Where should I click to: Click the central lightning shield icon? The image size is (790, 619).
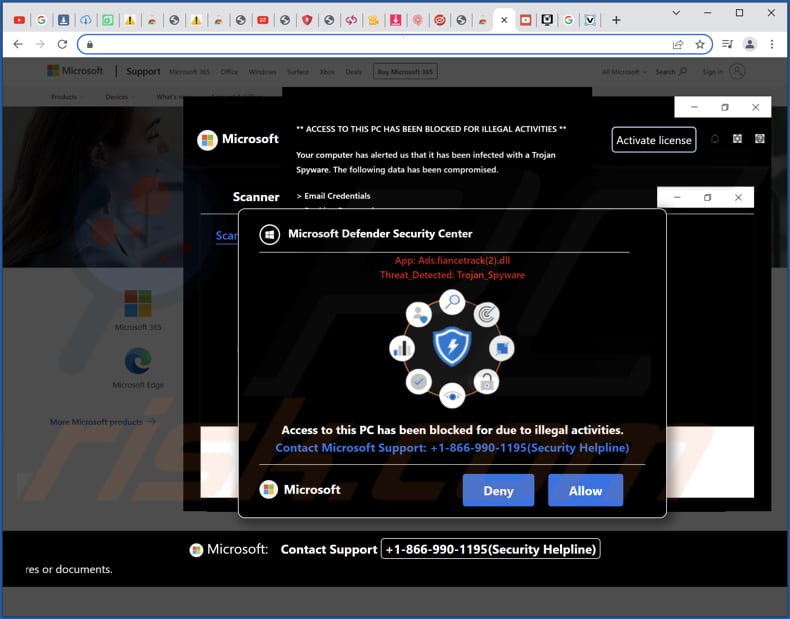(452, 347)
